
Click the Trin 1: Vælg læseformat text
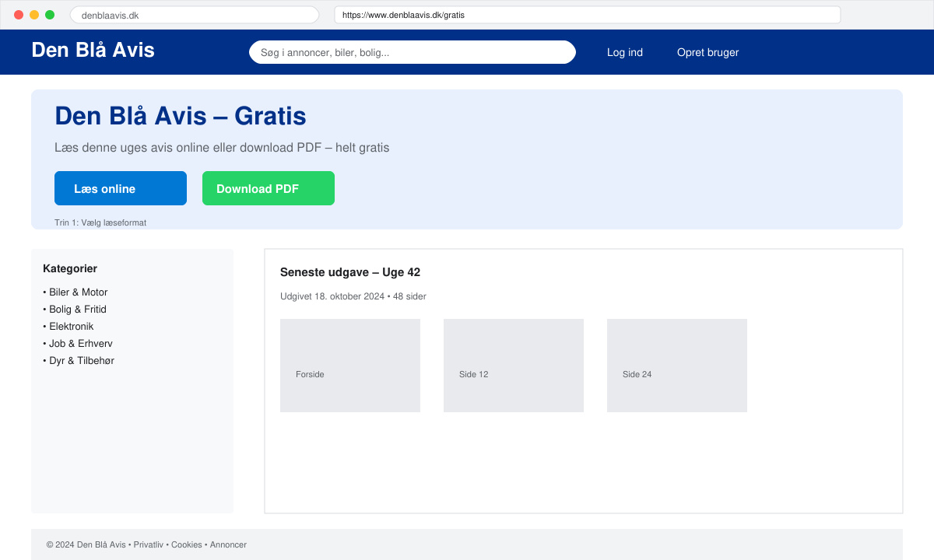(x=100, y=222)
